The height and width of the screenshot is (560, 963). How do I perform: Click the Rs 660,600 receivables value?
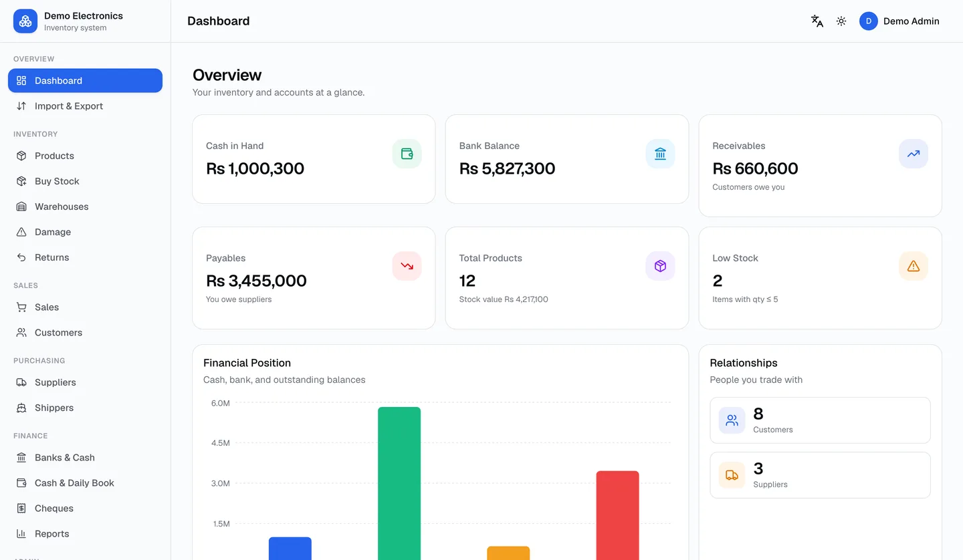755,168
